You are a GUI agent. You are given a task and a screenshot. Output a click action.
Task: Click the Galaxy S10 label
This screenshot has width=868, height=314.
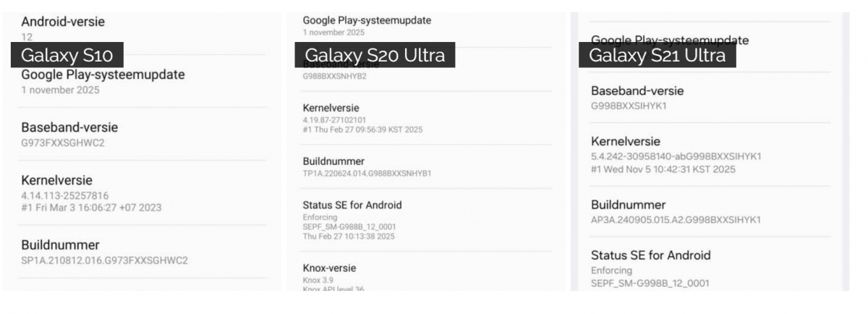coord(67,54)
